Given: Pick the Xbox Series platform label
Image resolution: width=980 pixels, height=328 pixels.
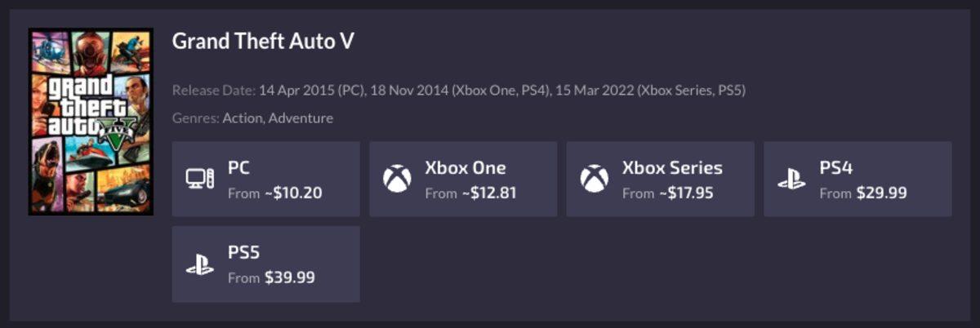Looking at the screenshot, I should (x=672, y=168).
